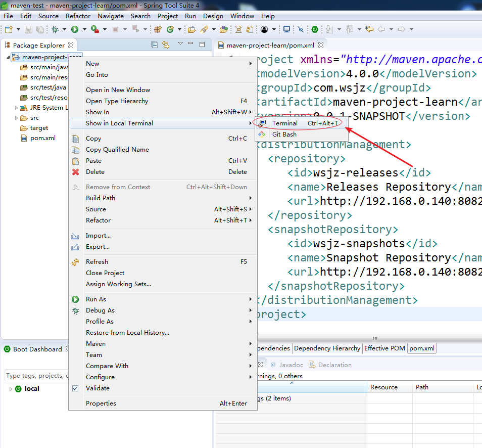Click Collapse All icon in Package Explorer
The width and height of the screenshot is (482, 448).
pos(154,45)
